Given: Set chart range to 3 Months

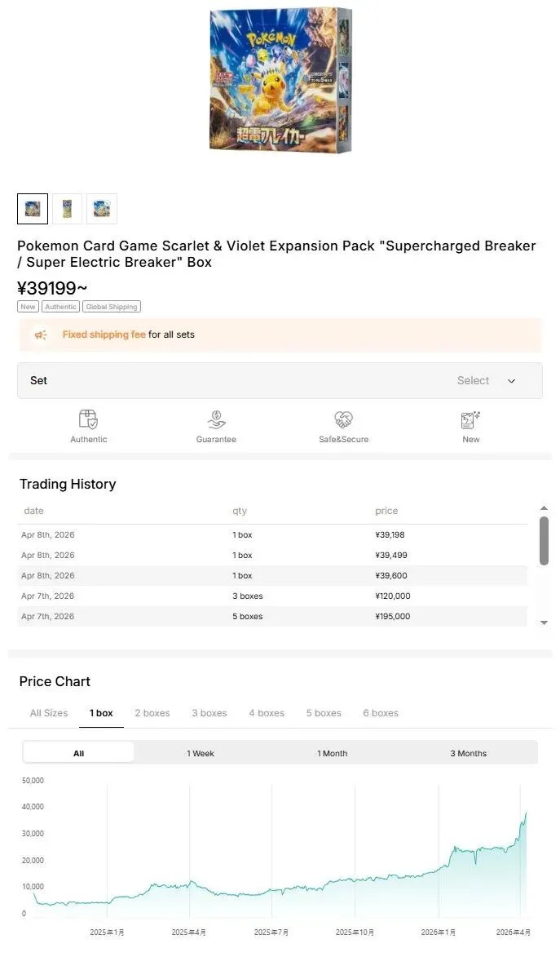Looking at the screenshot, I should tap(468, 753).
